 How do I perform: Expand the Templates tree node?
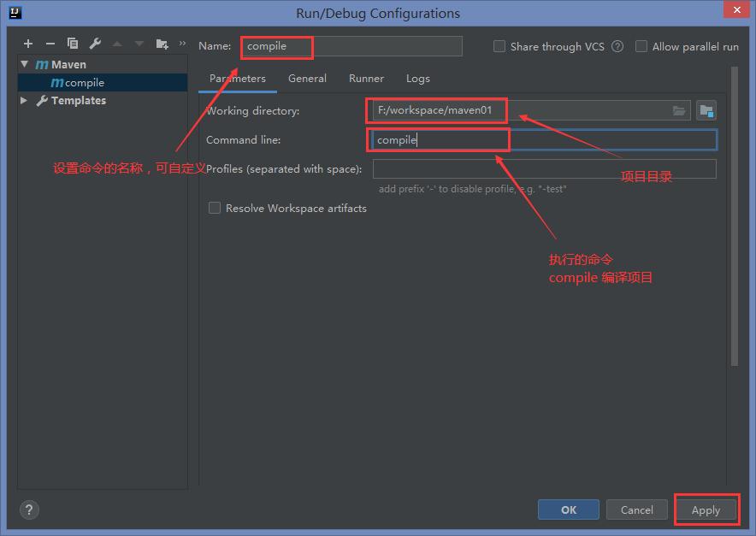[24, 100]
